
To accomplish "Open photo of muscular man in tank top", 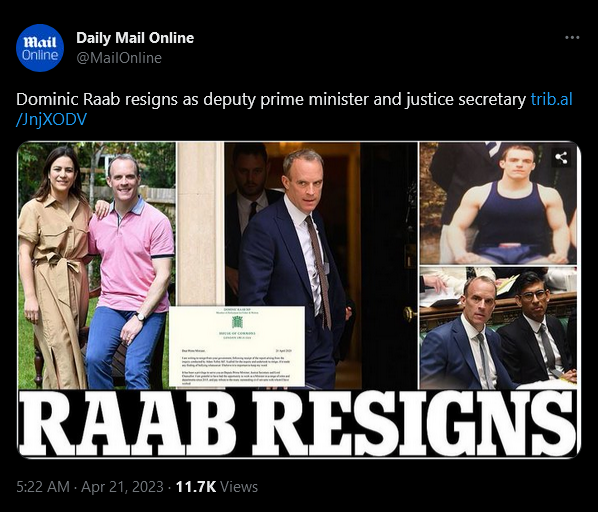I will [x=498, y=203].
